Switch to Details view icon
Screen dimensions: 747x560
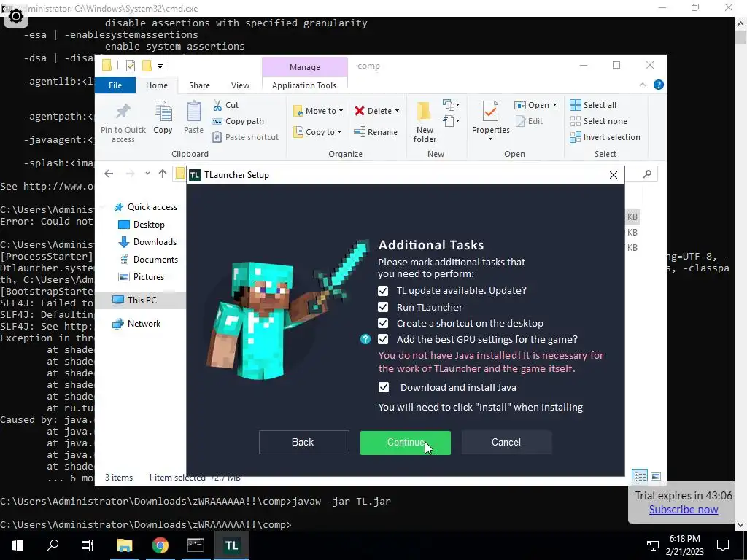640,476
